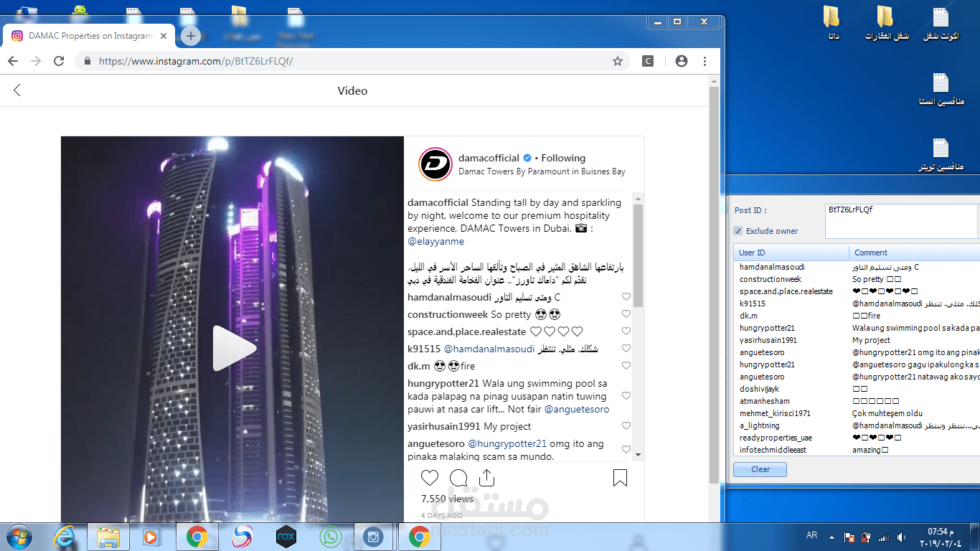
Task: Select the constructionweek row in the User ID list
Action: pyautogui.click(x=857, y=279)
